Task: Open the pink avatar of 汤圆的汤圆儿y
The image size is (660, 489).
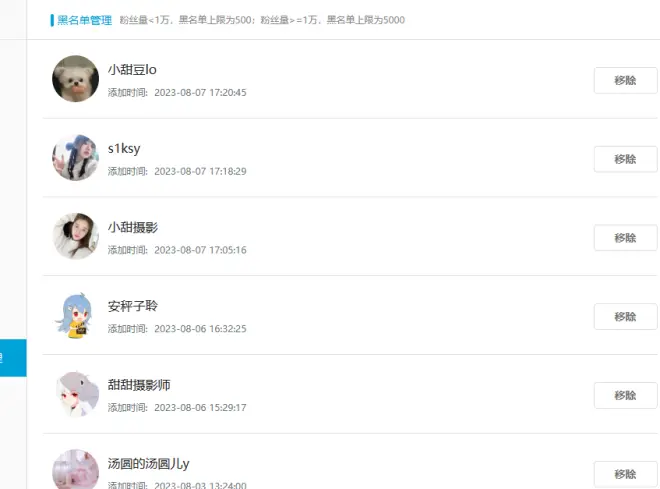Action: coord(75,469)
